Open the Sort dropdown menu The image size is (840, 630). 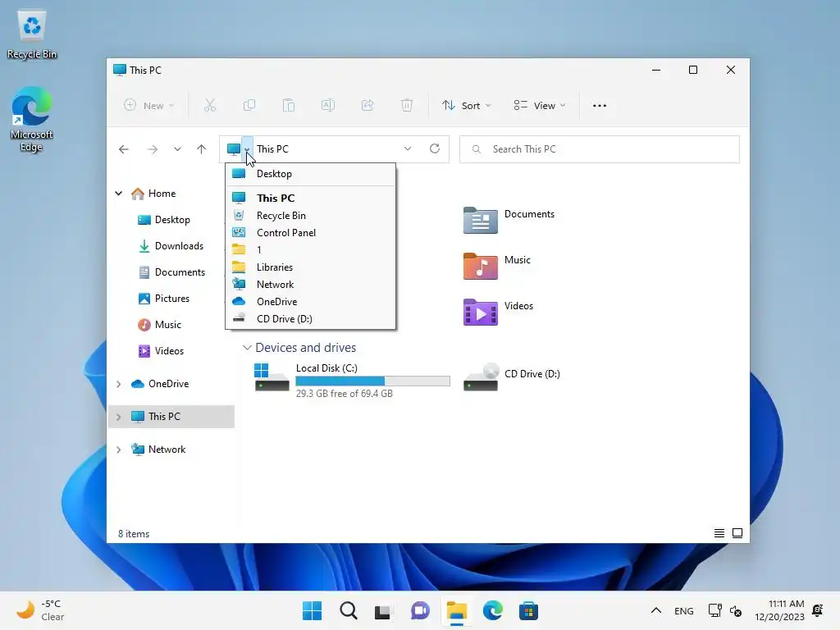pos(466,106)
